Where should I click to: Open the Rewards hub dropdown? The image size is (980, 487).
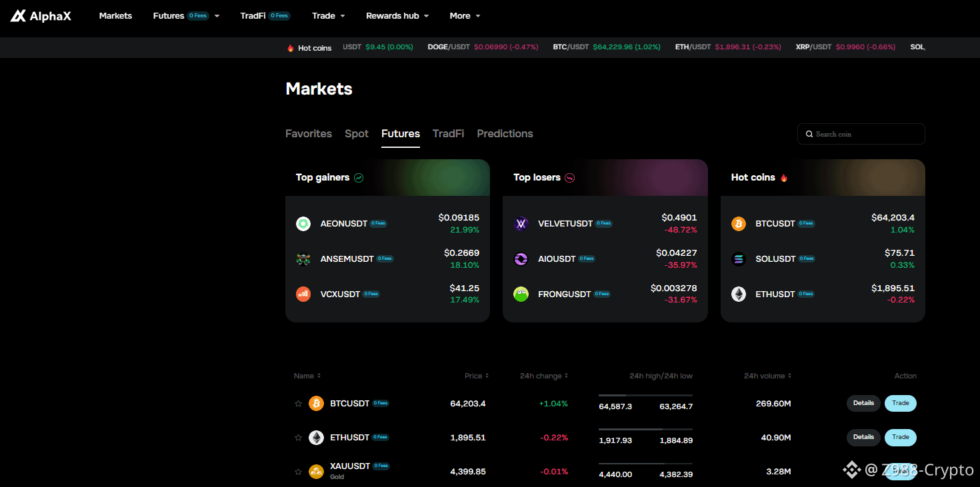pyautogui.click(x=397, y=16)
